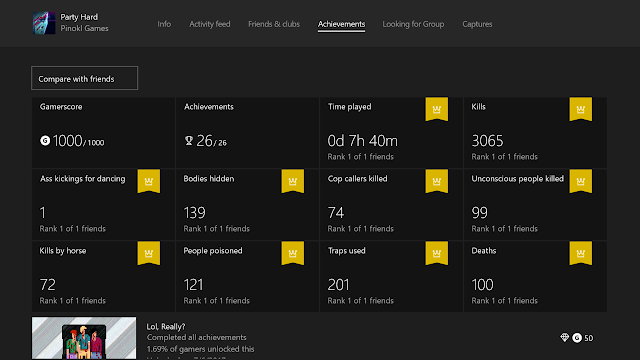Screen dimensions: 640x360
Task: Click the crown badge on Kills tile
Action: pos(580,109)
